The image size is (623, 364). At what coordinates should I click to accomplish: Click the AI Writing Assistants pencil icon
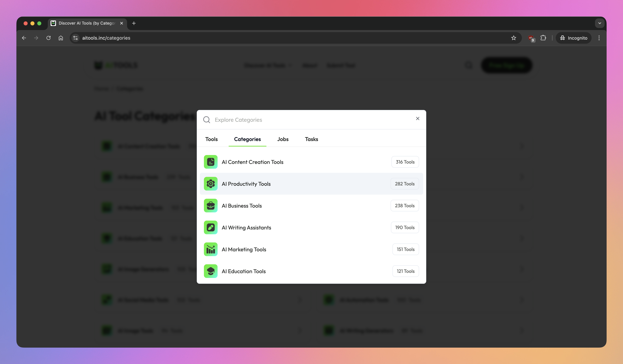click(x=211, y=227)
